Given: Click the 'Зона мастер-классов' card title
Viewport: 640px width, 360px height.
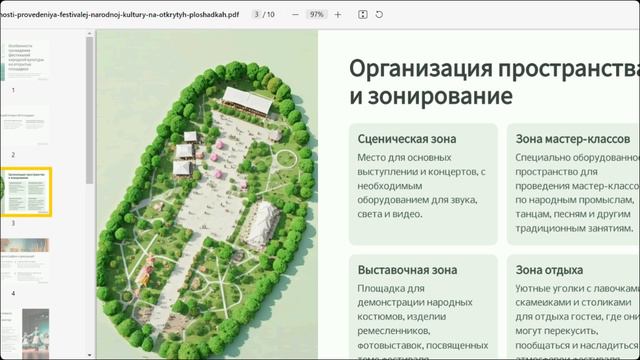Looking at the screenshot, I should tap(573, 139).
